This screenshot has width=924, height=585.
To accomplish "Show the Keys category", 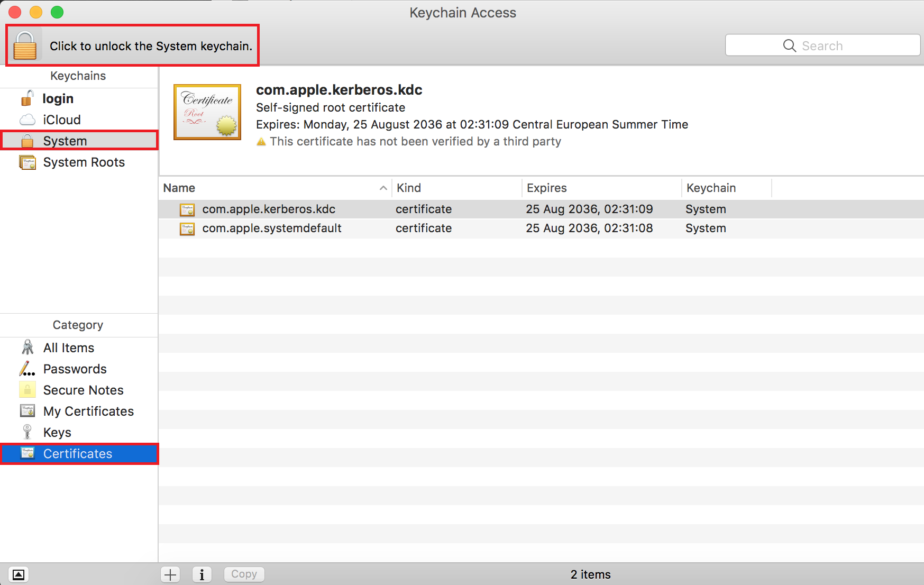I will pyautogui.click(x=79, y=433).
